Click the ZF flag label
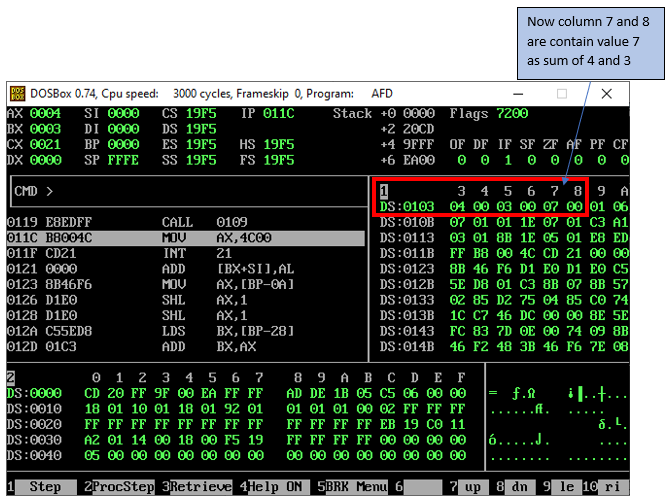Viewport: 672px width, 502px height. 551,144
